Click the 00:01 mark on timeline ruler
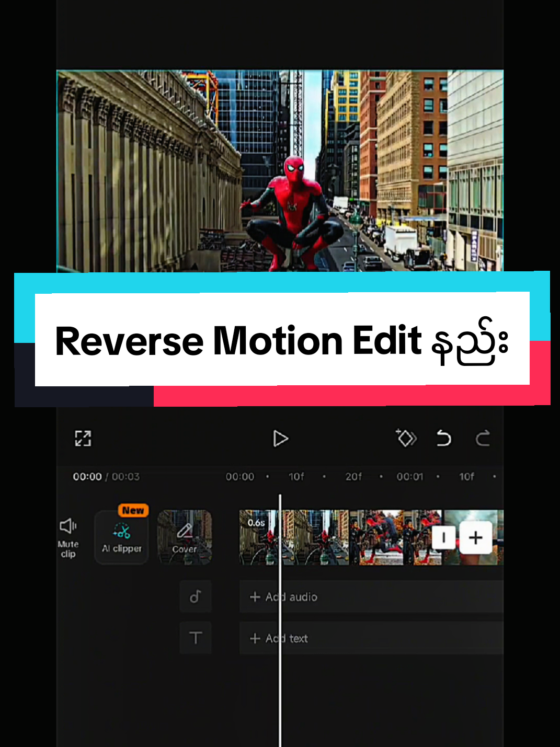 point(409,477)
